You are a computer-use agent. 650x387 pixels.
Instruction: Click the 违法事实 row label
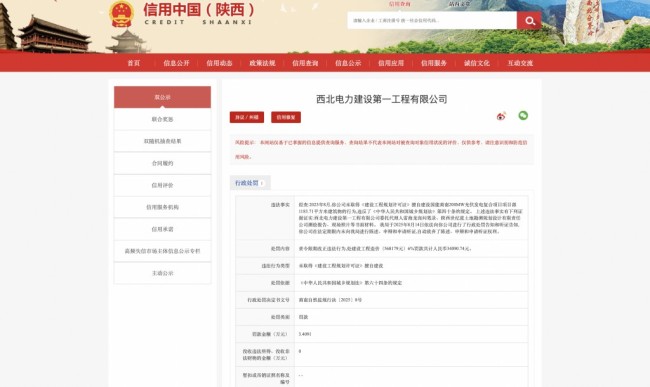(281, 205)
